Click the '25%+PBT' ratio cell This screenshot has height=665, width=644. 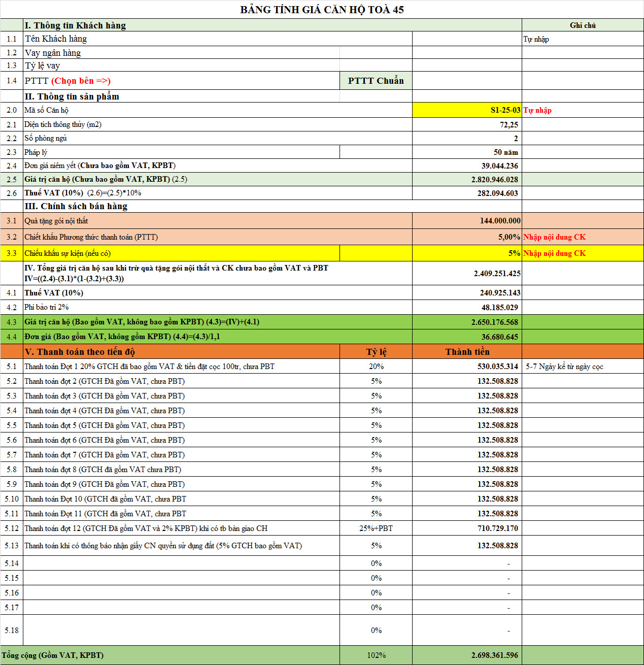coord(376,528)
